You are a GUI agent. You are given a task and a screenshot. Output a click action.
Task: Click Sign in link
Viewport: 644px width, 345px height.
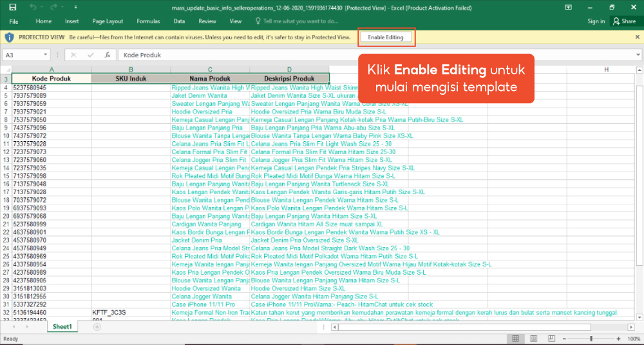596,21
